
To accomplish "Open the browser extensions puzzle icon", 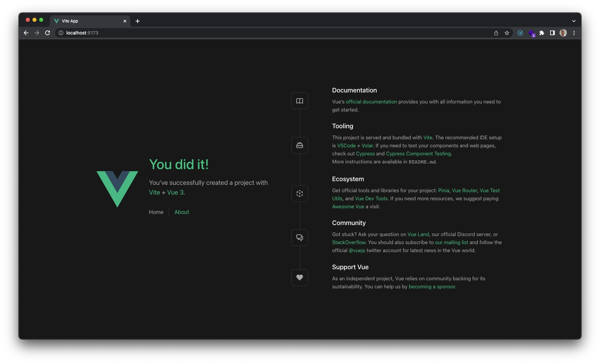I will pos(542,33).
